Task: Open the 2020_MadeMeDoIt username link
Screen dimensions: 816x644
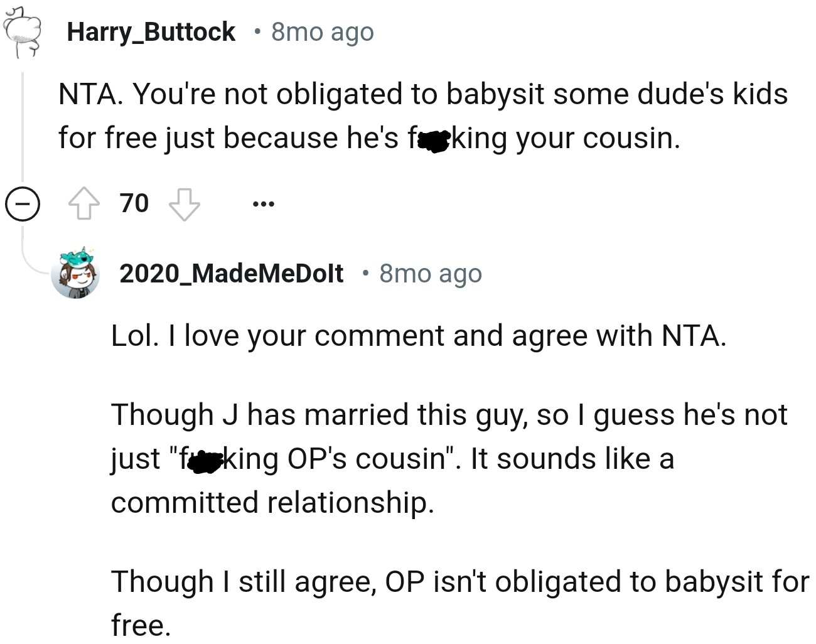Action: [231, 274]
